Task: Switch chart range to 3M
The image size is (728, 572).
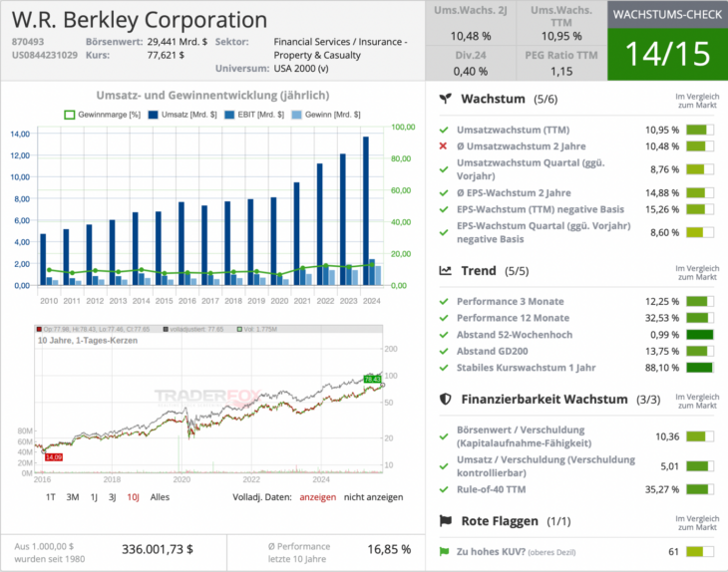Action: 72,496
